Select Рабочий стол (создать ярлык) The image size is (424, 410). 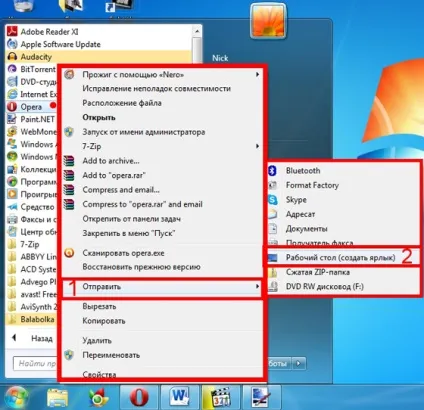tap(340, 258)
